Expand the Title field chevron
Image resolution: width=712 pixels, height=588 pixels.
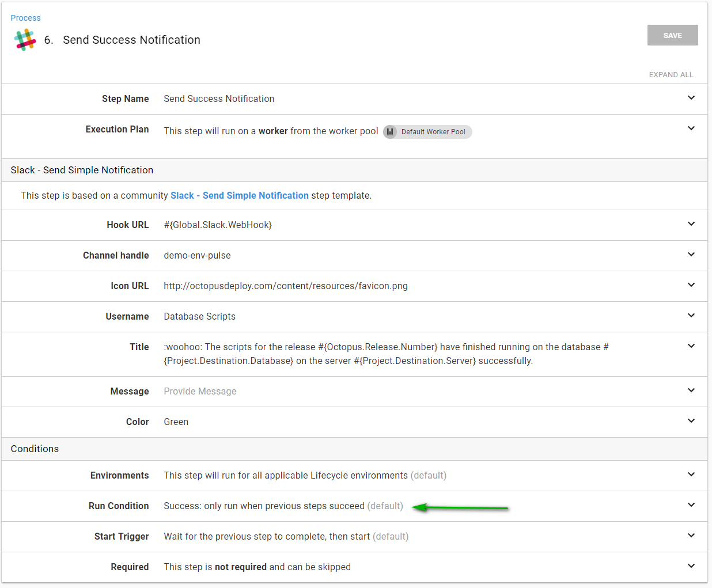click(691, 346)
